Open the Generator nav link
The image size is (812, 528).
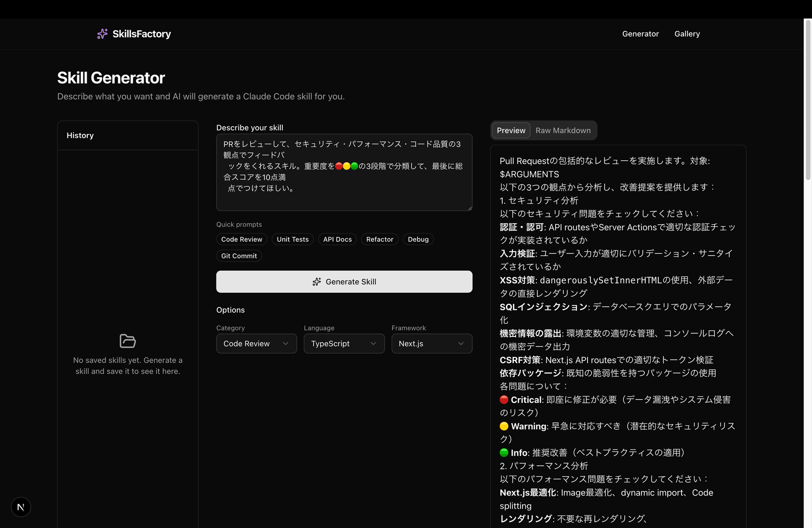(640, 34)
